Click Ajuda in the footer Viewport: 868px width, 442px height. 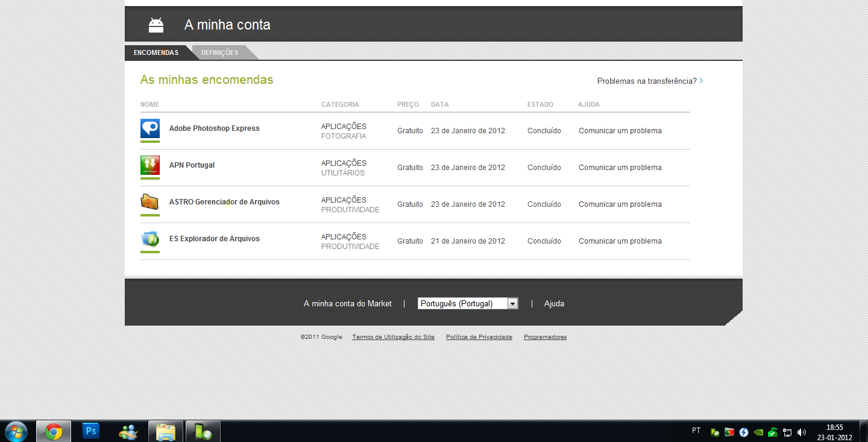pos(554,303)
